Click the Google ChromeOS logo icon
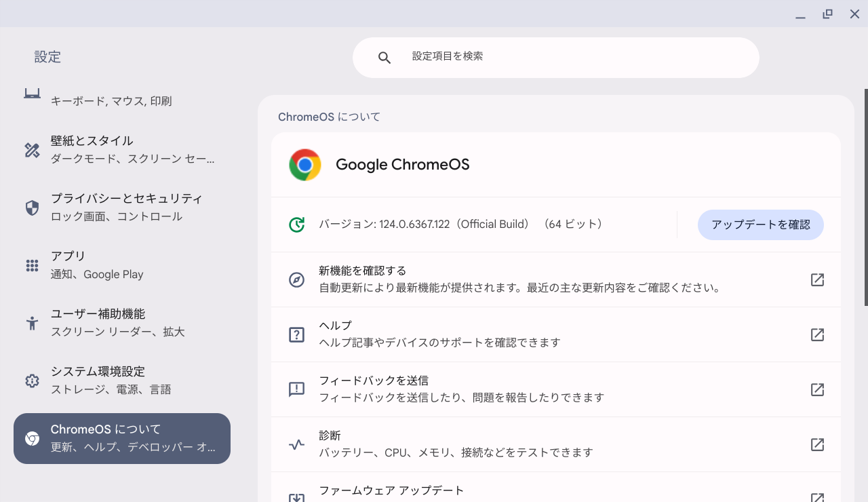Viewport: 868px width, 502px height. pos(305,164)
